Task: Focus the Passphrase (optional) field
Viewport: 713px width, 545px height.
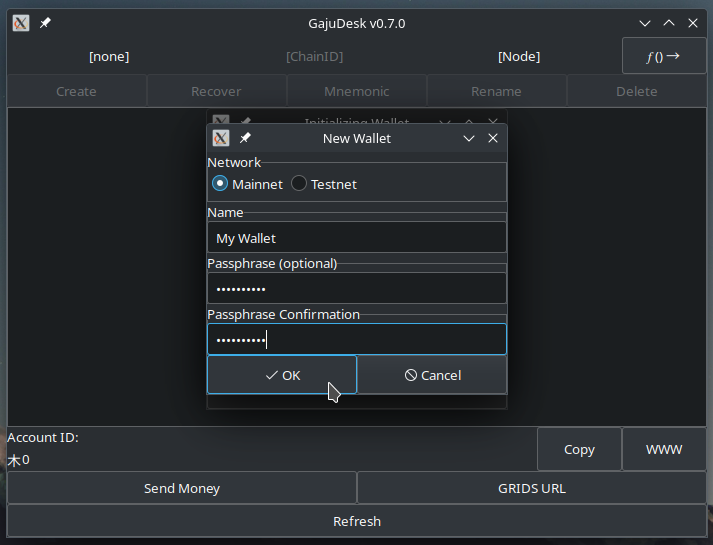Action: [356, 289]
